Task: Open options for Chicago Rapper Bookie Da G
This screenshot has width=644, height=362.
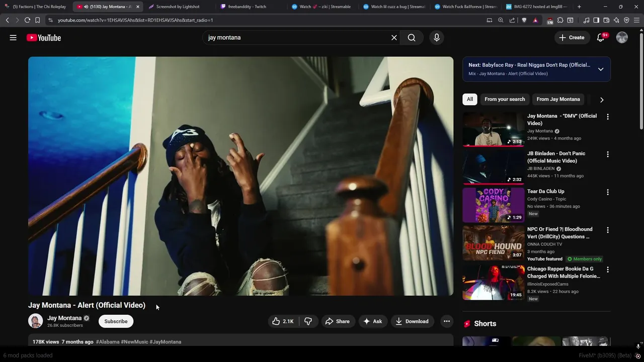Action: (x=607, y=269)
